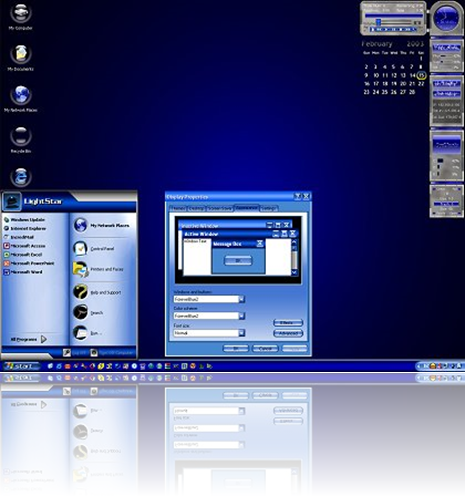Screen dimensions: 465x496
Task: Open My Network Places in Start menu
Action: point(101,225)
